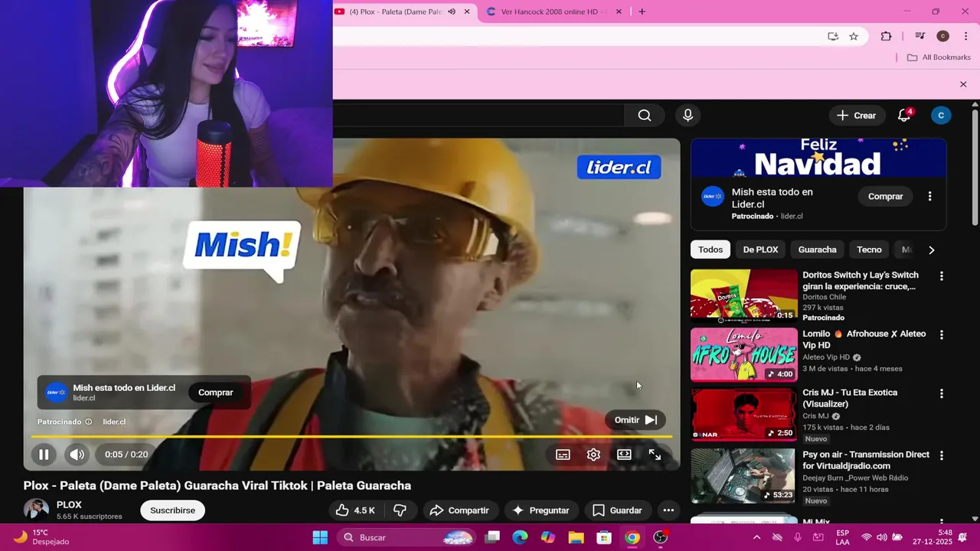Enter fullscreen video mode
This screenshot has height=551, width=980.
pyautogui.click(x=655, y=455)
